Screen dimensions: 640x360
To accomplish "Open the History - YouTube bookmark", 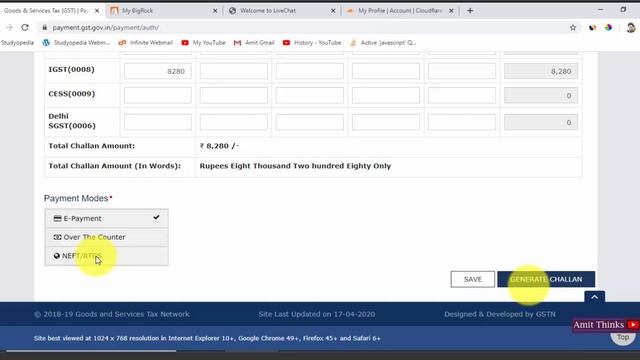I will [312, 42].
